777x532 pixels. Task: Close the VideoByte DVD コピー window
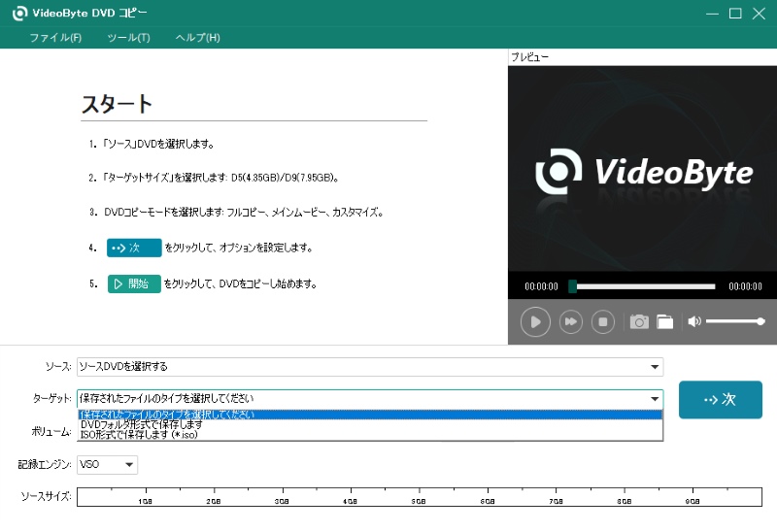tap(759, 14)
